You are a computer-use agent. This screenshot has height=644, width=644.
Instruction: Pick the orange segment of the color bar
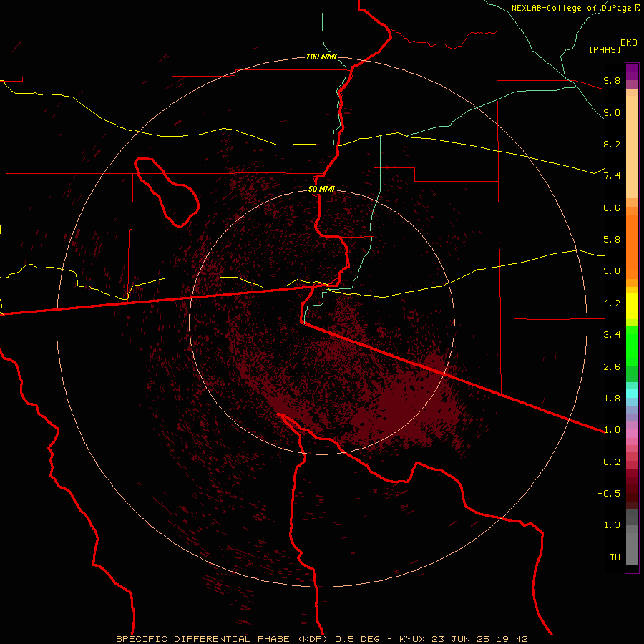click(x=632, y=246)
